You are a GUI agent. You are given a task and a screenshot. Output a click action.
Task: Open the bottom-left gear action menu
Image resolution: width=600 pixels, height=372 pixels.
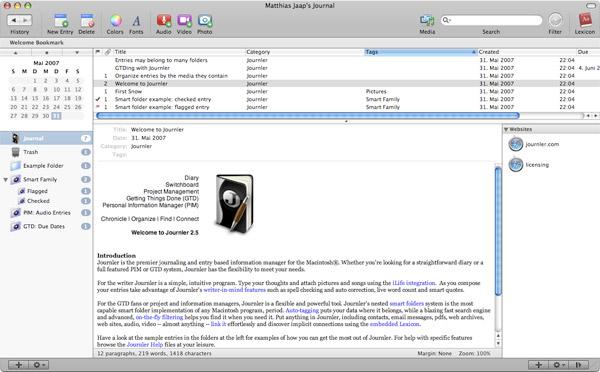pos(38,365)
